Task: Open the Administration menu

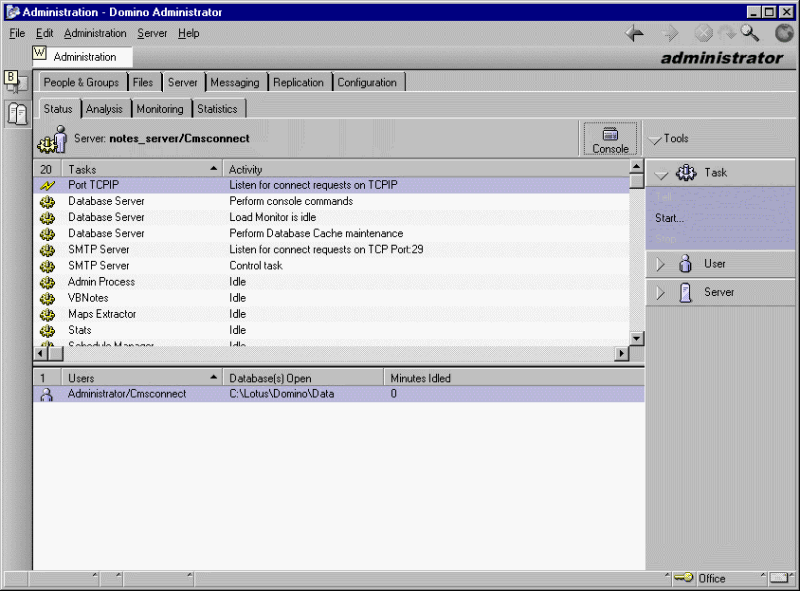Action: (x=95, y=34)
